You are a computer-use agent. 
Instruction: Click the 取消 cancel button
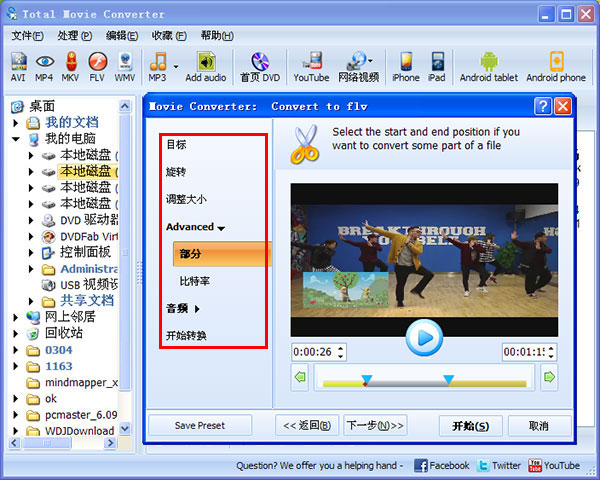pos(539,426)
